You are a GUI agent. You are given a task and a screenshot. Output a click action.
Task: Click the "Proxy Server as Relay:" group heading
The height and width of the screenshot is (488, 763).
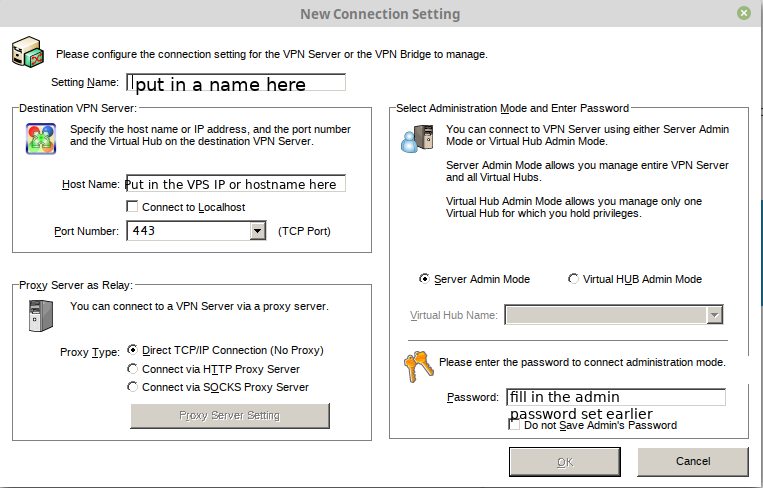coord(75,285)
